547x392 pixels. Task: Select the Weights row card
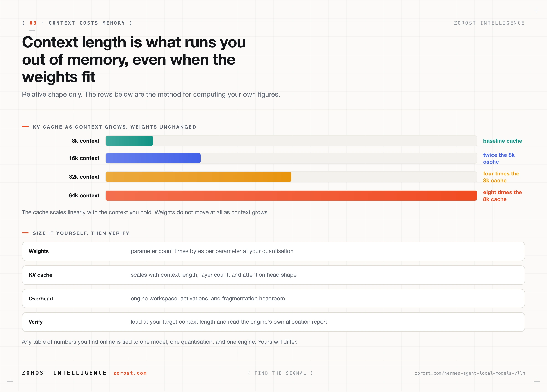[x=273, y=251]
